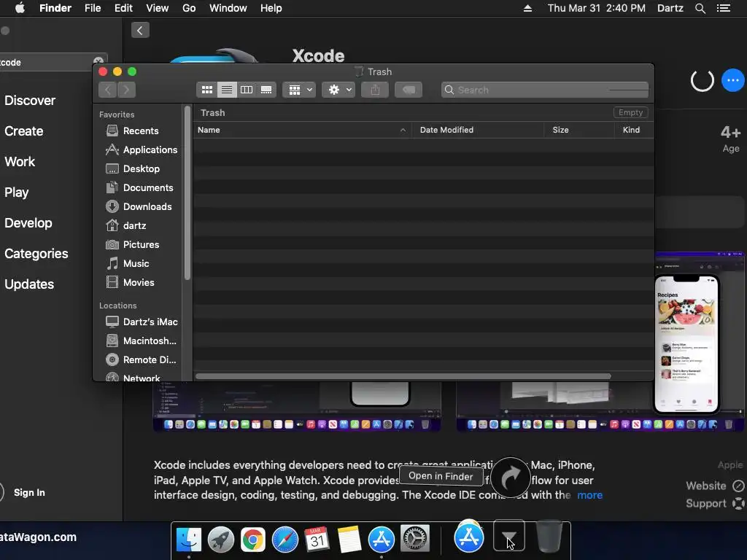Go to Categories in App Store sidebar

point(36,253)
